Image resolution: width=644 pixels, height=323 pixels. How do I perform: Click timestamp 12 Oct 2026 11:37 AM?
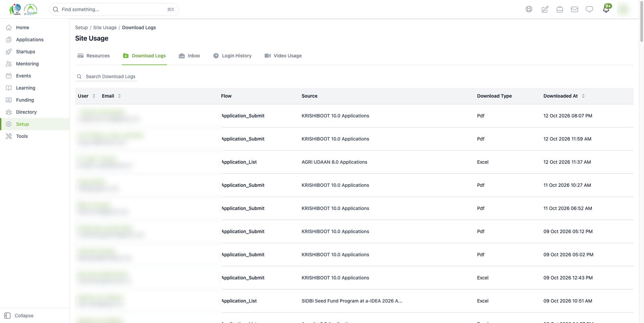567,162
